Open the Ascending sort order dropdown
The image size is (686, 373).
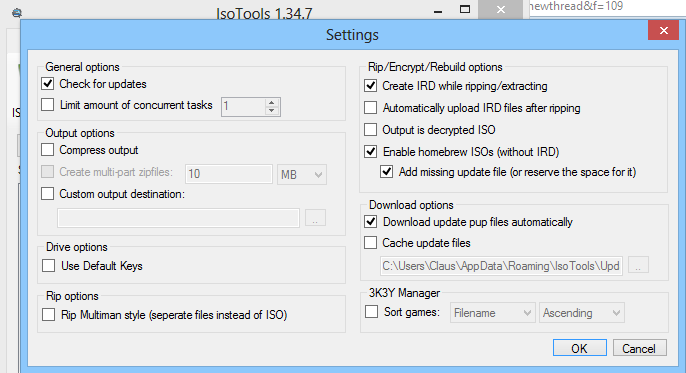(582, 313)
